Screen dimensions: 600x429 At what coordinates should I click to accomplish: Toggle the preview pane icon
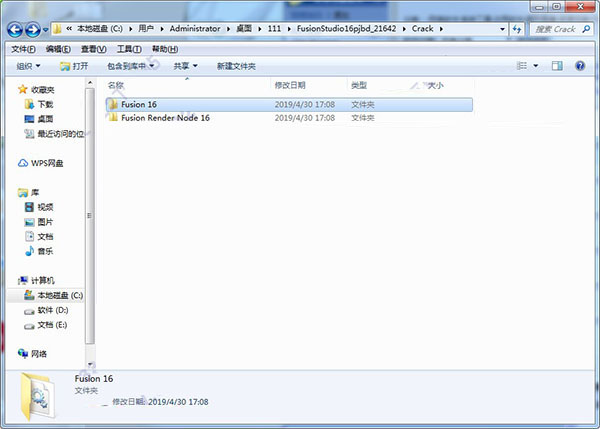pyautogui.click(x=557, y=66)
